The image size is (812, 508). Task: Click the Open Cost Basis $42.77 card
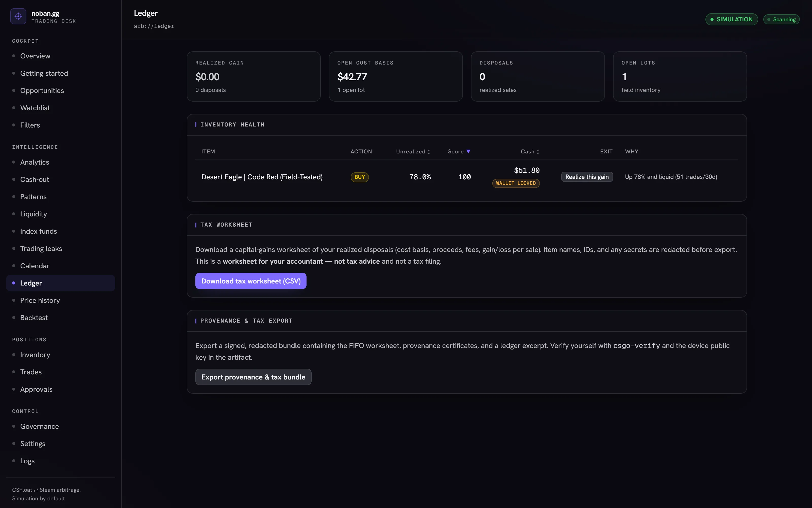click(396, 76)
